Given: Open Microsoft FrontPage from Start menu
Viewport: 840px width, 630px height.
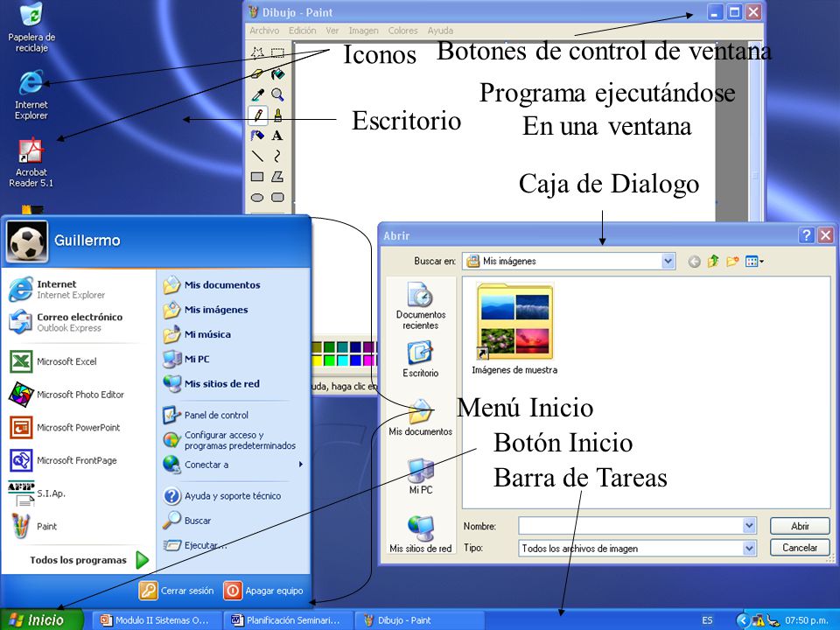Looking at the screenshot, I should [63, 460].
